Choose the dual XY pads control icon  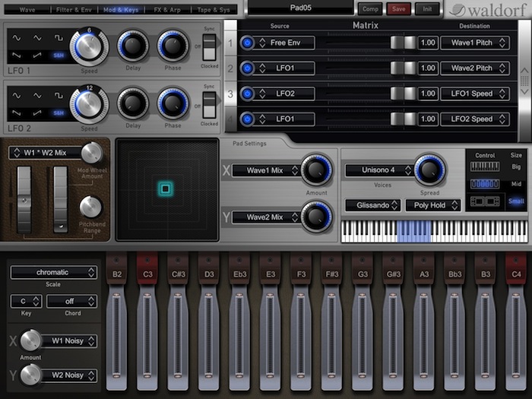(x=485, y=202)
